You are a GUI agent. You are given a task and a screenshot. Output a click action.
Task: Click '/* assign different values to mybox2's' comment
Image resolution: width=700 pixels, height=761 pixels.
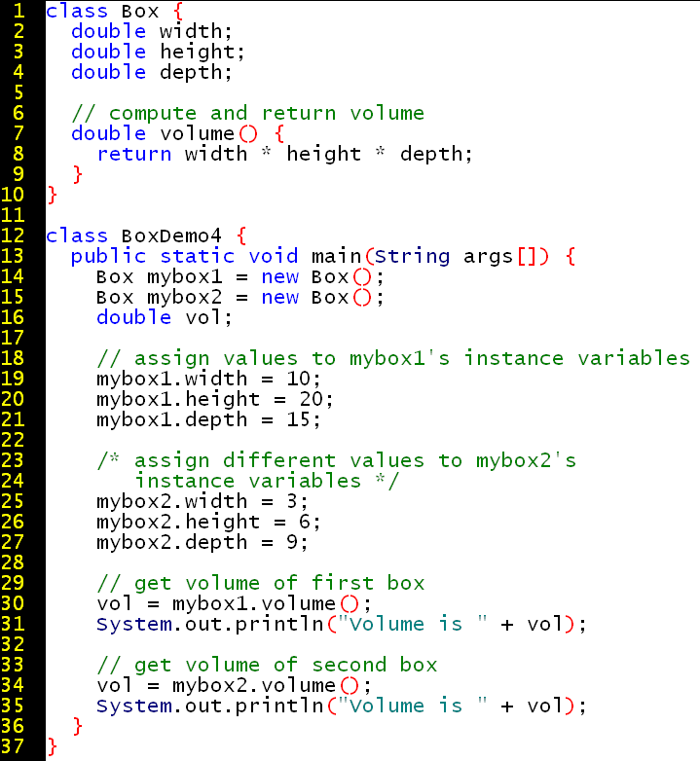337,461
